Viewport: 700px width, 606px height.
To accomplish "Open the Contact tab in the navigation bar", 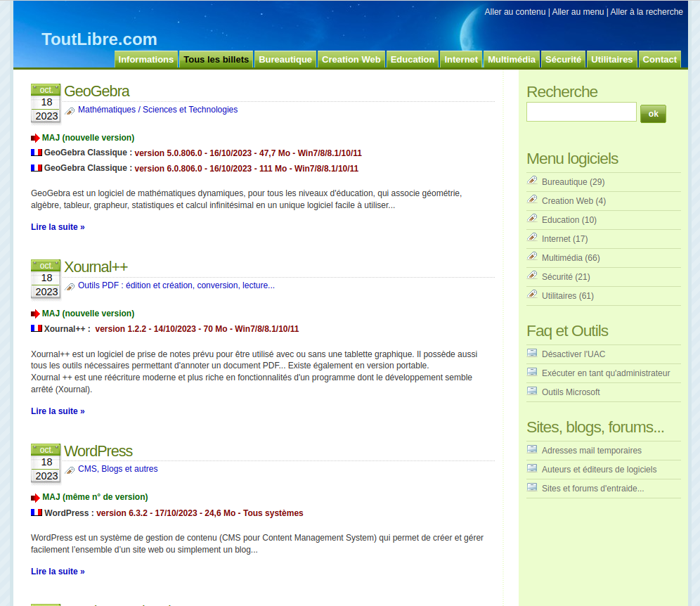I will (x=659, y=60).
